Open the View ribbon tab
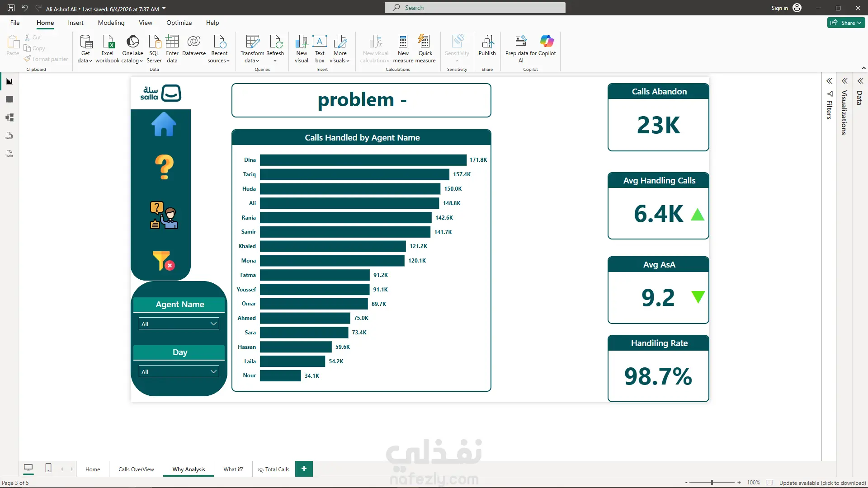The image size is (868, 488). [x=146, y=23]
